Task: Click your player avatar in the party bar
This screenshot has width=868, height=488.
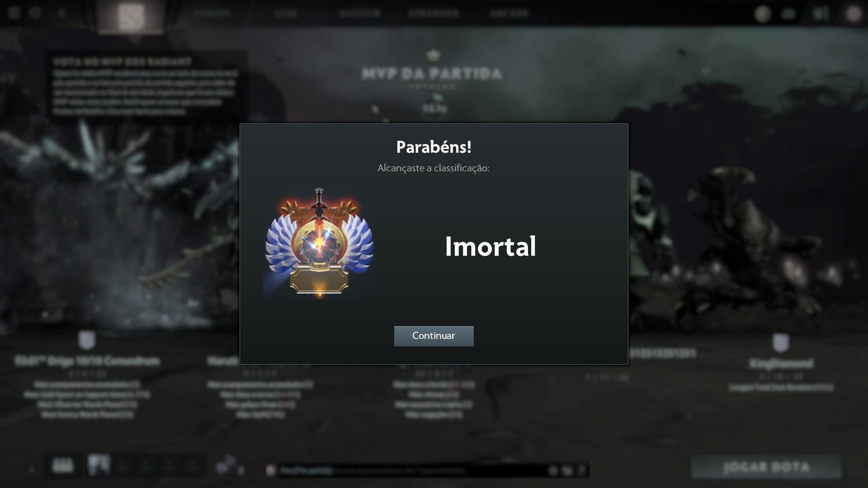Action: pyautogui.click(x=99, y=465)
